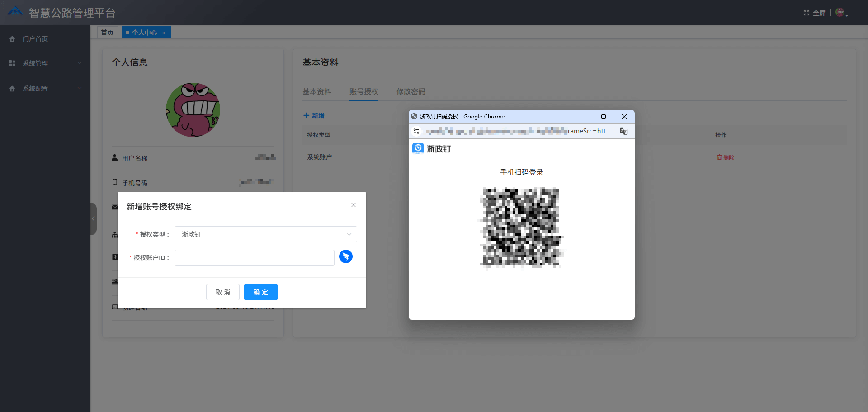
Task: Click the 取消 cancel button
Action: point(223,292)
